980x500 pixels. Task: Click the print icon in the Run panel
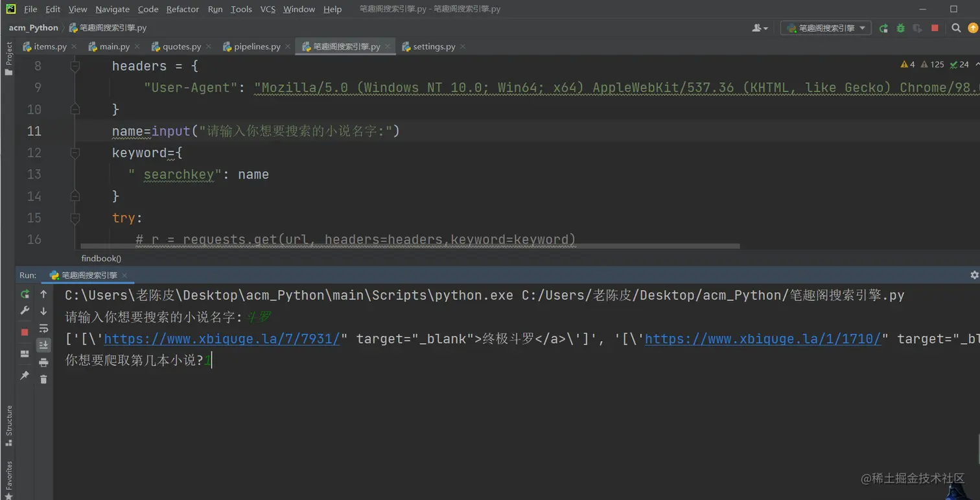coord(43,363)
